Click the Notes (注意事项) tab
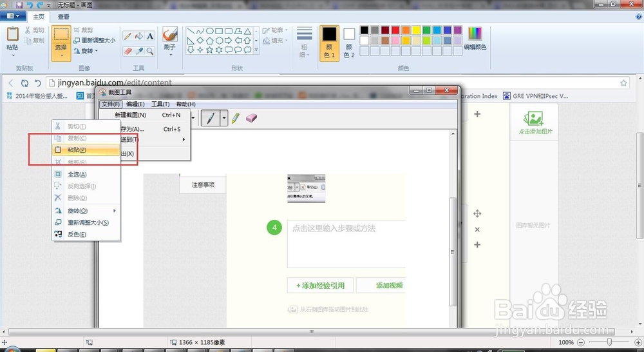The width and height of the screenshot is (644, 352). (x=203, y=185)
